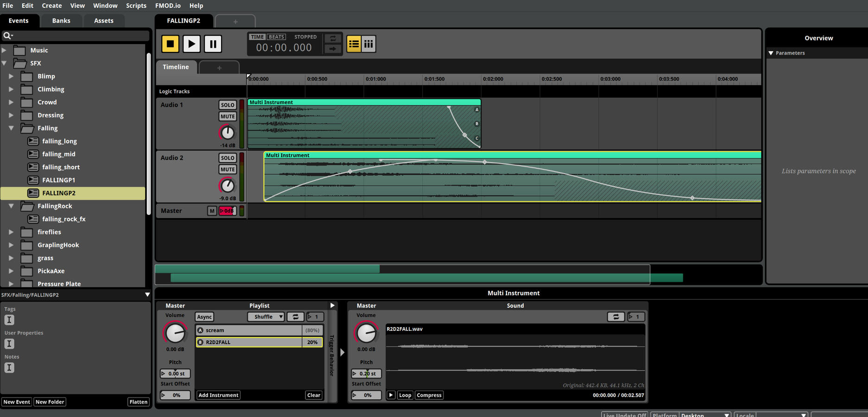
Task: Open the Shuffle playlist mode dropdown
Action: pos(266,316)
